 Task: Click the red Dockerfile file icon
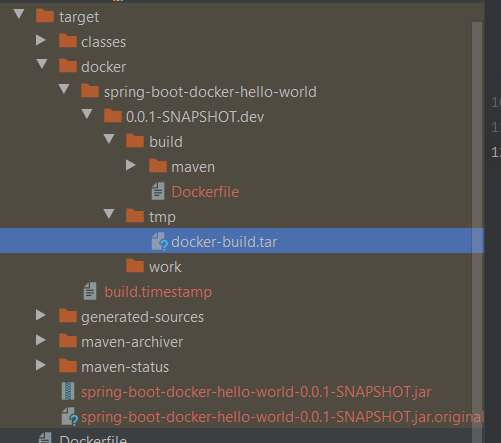point(158,191)
